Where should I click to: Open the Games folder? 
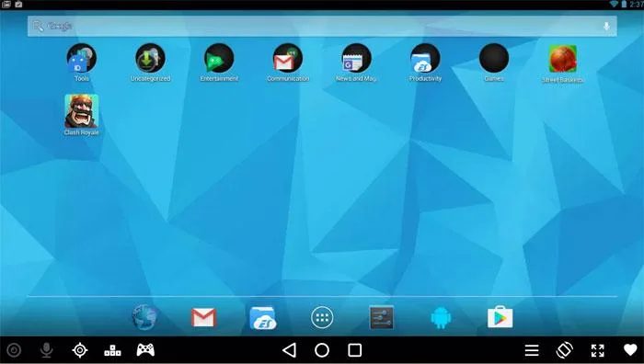pos(494,58)
